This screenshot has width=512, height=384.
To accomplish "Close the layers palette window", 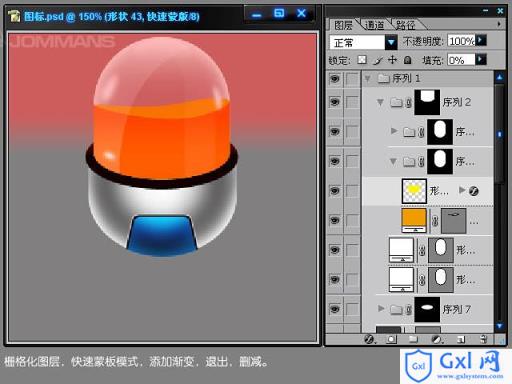I will point(500,11).
